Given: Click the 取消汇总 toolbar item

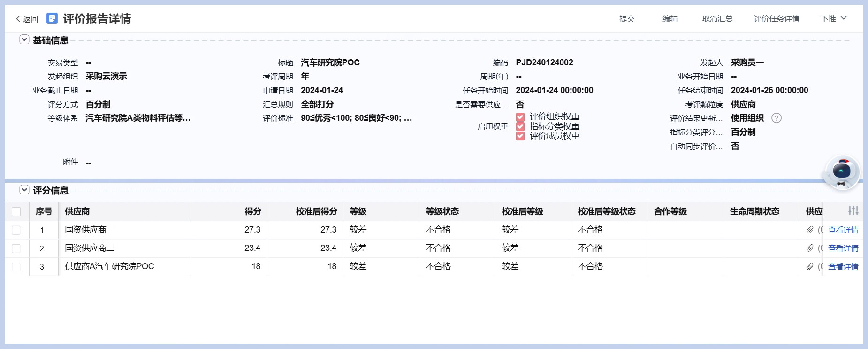Looking at the screenshot, I should [717, 18].
